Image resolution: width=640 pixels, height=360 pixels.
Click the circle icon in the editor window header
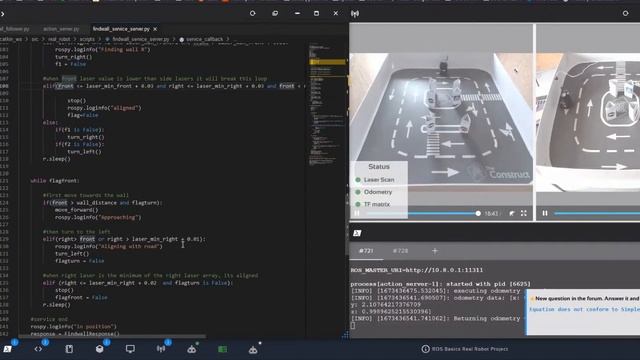coord(253,13)
